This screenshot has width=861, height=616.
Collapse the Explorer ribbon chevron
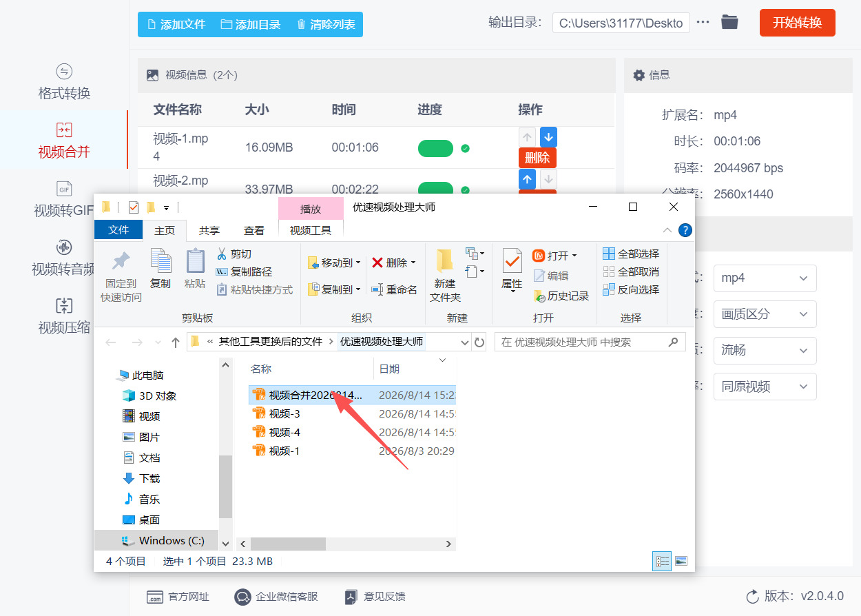pyautogui.click(x=667, y=230)
